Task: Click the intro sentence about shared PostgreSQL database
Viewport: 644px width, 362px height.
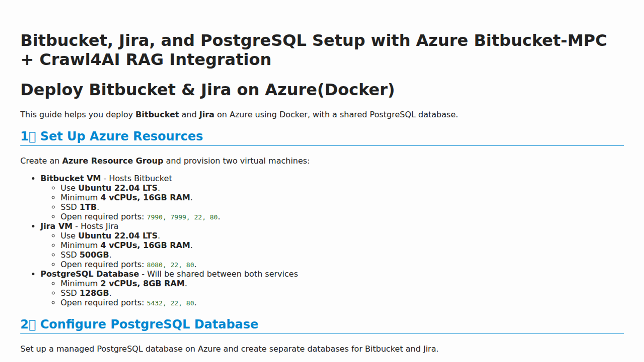Action: [x=239, y=115]
